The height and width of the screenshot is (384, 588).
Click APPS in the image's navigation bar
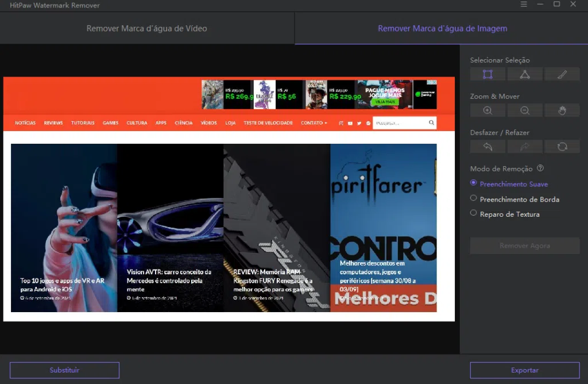click(x=161, y=123)
